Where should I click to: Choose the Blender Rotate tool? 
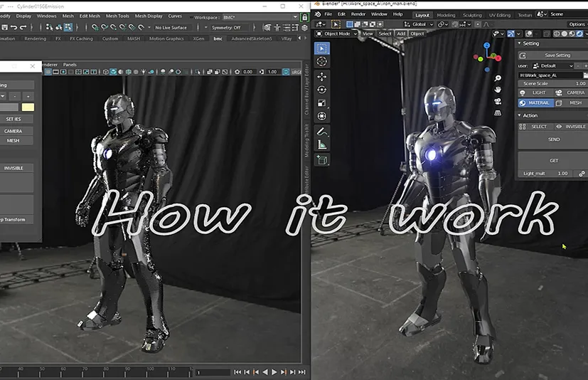click(x=321, y=90)
